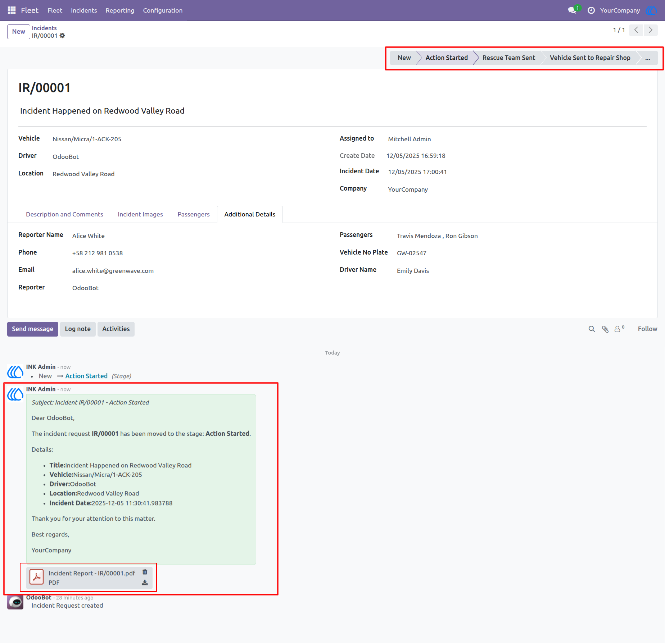
Task: Go to the previous record arrow
Action: click(x=636, y=30)
